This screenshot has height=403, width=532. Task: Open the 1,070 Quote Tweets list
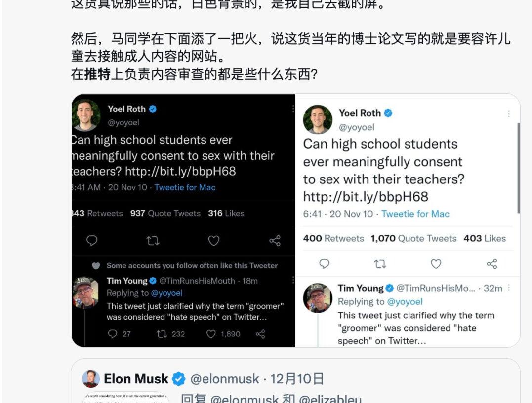pos(413,238)
